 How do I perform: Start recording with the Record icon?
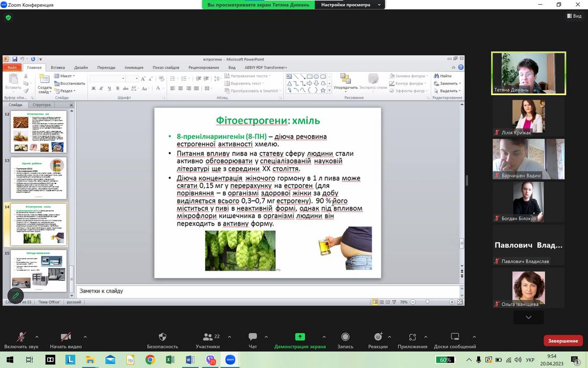pyautogui.click(x=345, y=337)
